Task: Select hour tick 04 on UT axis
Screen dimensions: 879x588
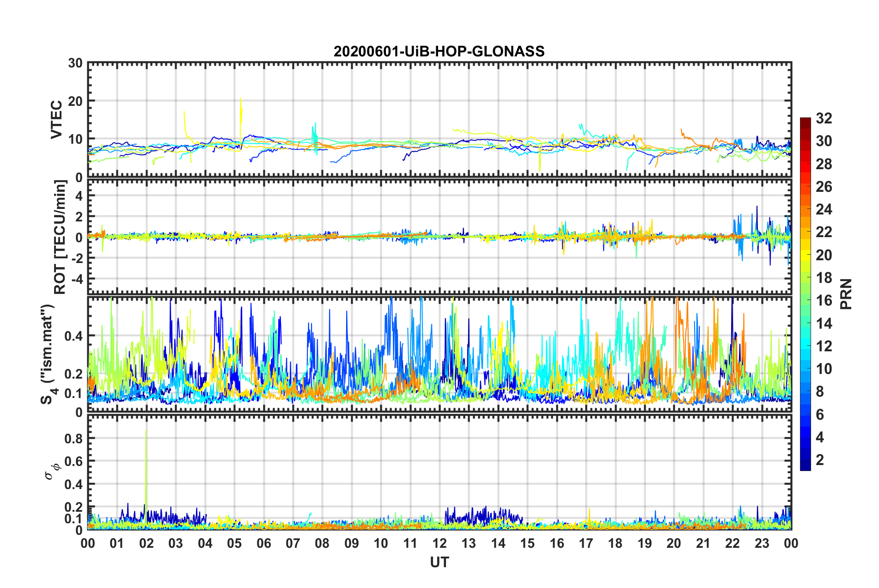Action: (205, 543)
